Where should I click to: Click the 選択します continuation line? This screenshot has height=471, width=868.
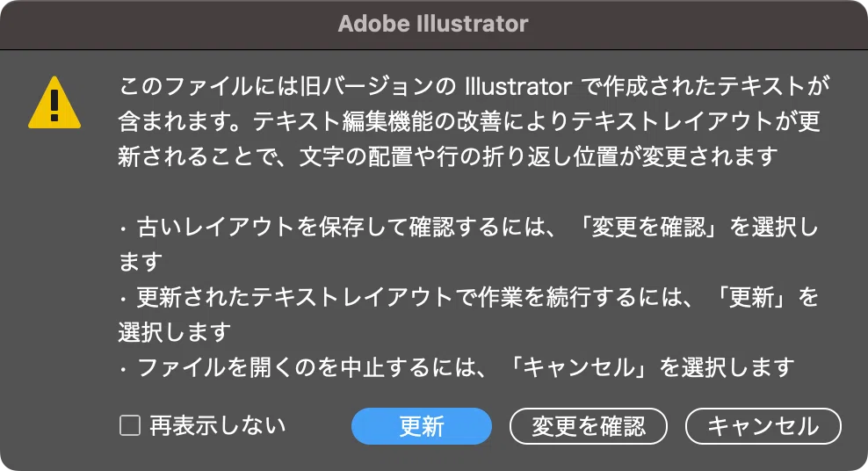click(x=175, y=333)
